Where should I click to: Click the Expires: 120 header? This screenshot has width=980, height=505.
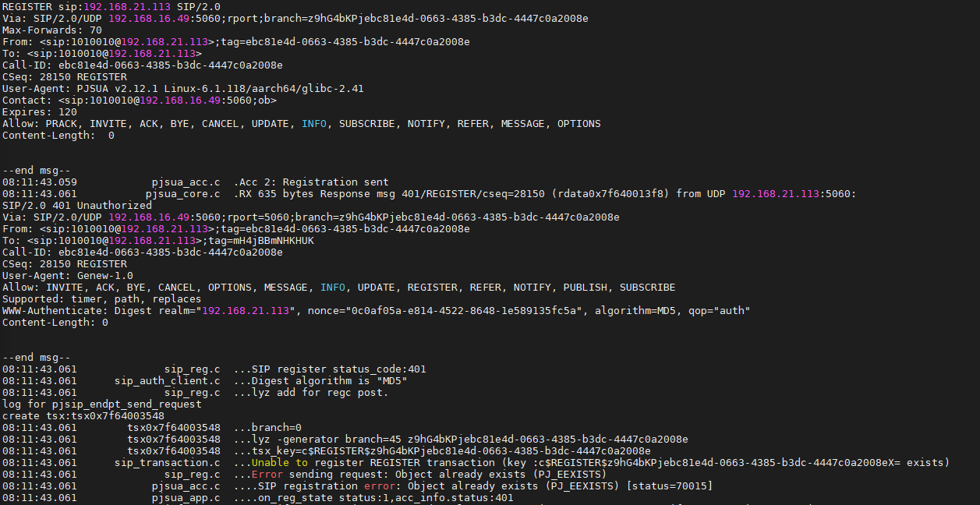point(39,112)
